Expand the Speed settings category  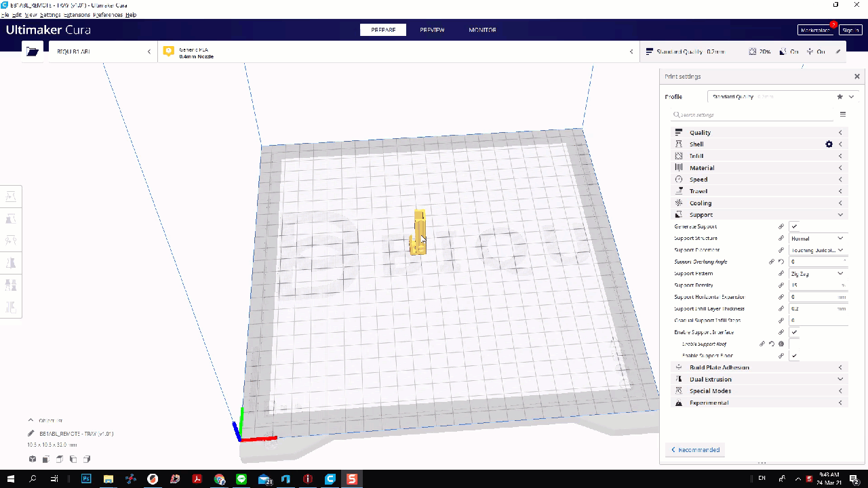(x=759, y=180)
